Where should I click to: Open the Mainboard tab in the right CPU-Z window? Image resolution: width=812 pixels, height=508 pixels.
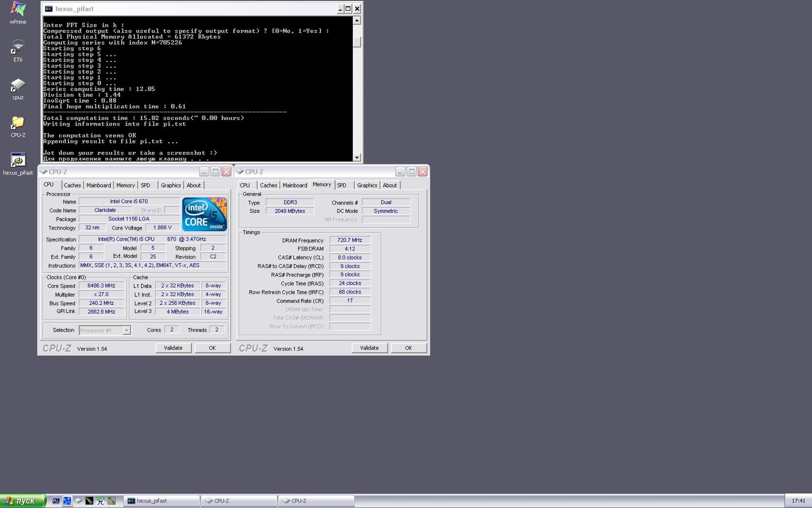[x=295, y=185]
